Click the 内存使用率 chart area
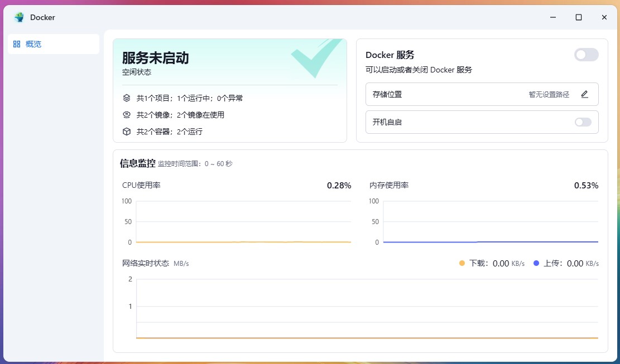Viewport: 620px width, 364px height. (491, 222)
